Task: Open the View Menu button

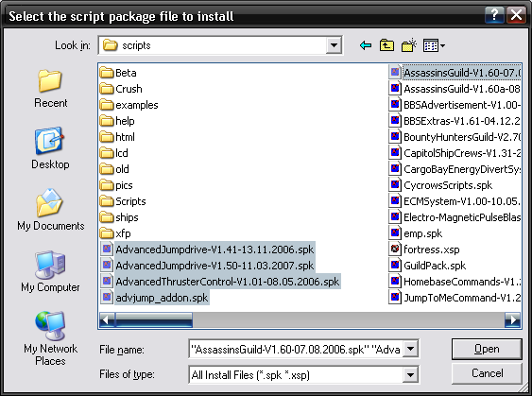Action: 434,45
